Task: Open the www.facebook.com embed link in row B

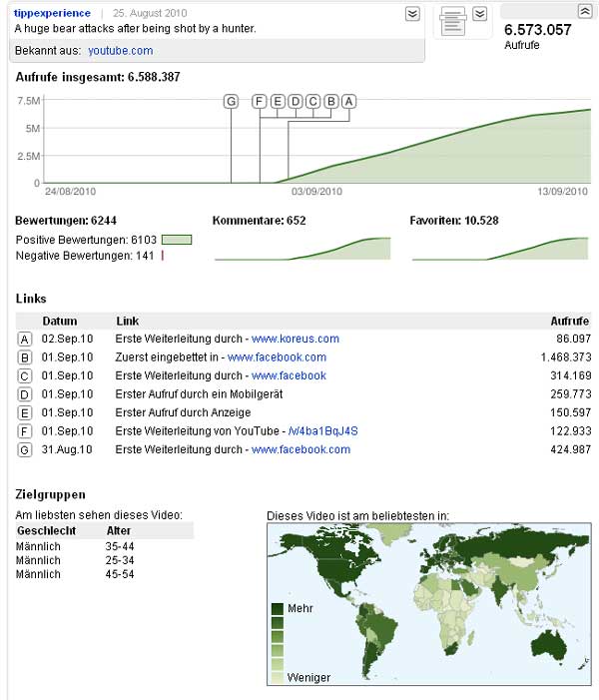Action: [277, 357]
